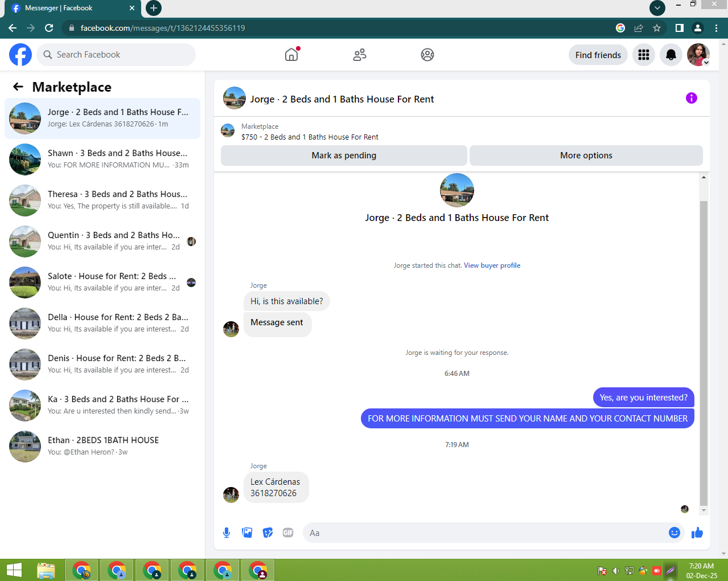Open Quentin 3 Beds conversation
This screenshot has height=581, width=728.
102,241
